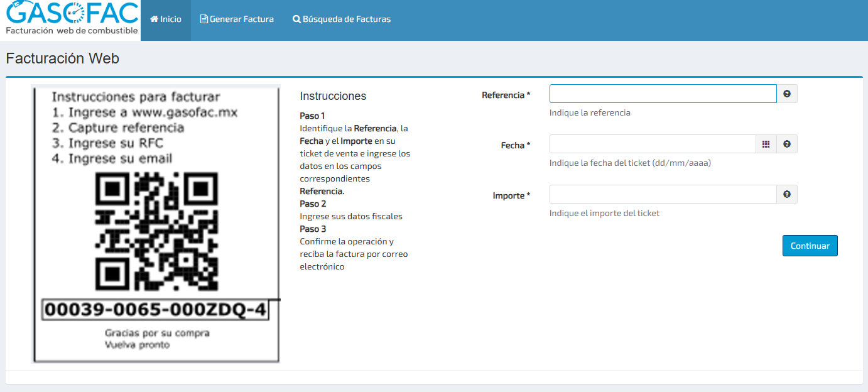Open the Inicio menu item
Viewport: 868px width, 392px height.
166,19
